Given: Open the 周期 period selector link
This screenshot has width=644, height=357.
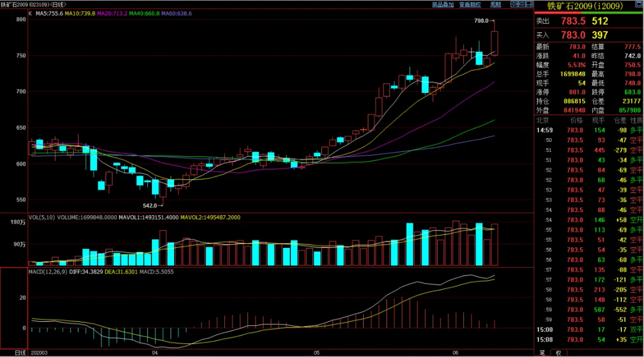Looking at the screenshot, I should tap(496, 5).
